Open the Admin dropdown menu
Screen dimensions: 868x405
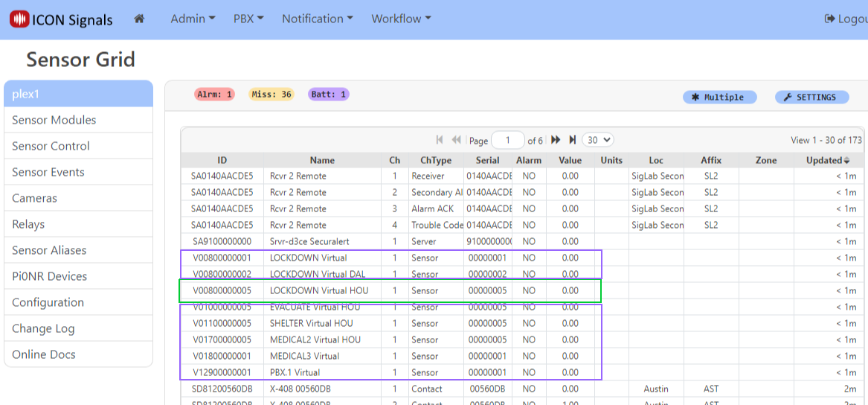point(193,19)
